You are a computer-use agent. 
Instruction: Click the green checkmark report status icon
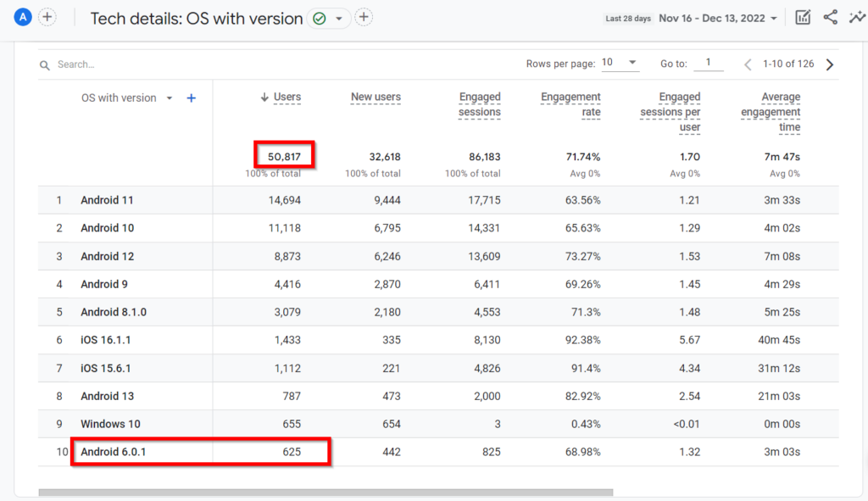coord(320,19)
